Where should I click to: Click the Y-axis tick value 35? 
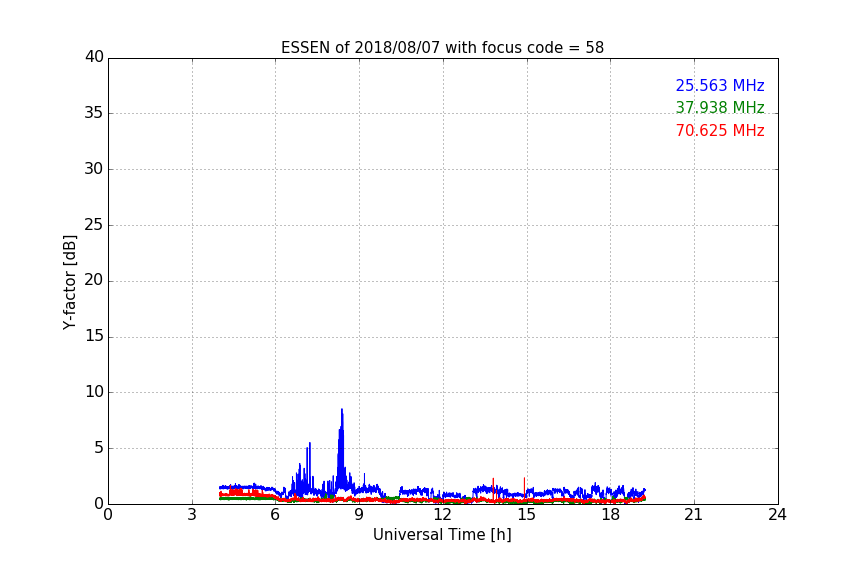pos(94,113)
